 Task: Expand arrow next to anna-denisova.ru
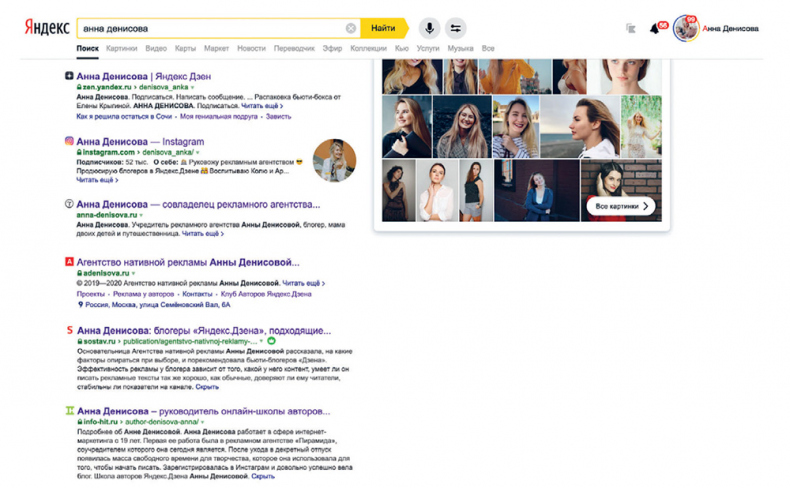point(141,215)
